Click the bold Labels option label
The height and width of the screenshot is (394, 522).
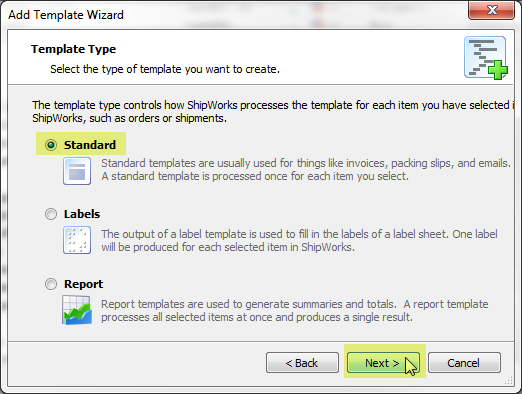(82, 214)
